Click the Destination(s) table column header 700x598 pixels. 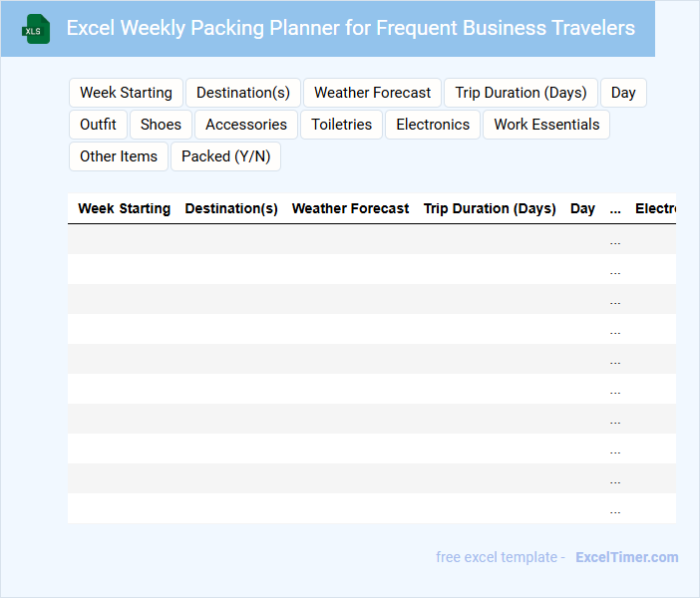point(231,209)
